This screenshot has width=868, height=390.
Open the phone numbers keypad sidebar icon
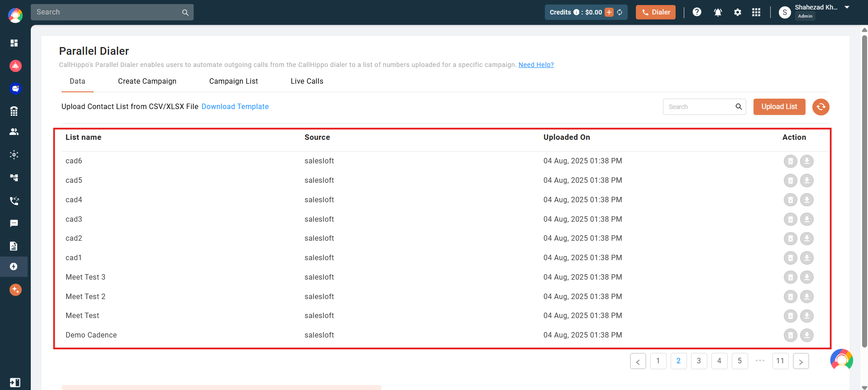pyautogui.click(x=14, y=111)
